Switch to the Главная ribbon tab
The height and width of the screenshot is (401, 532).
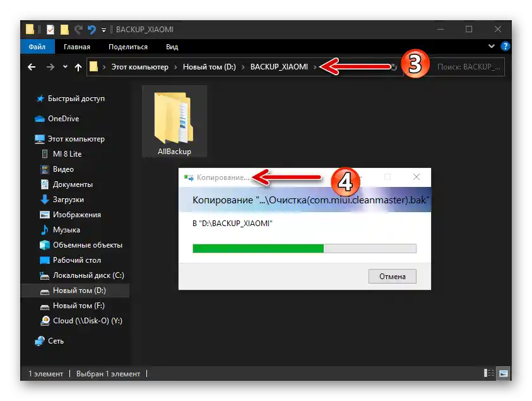pos(77,47)
